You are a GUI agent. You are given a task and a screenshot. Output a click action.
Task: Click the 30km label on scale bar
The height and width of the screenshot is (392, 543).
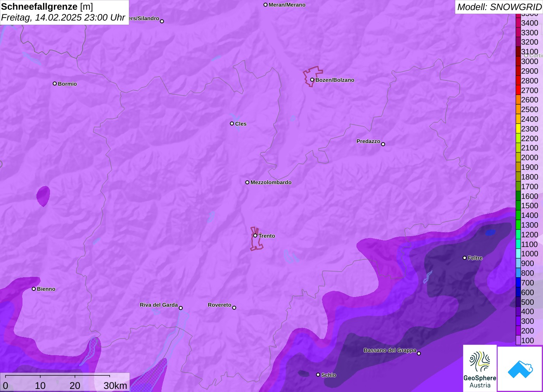pos(115,385)
